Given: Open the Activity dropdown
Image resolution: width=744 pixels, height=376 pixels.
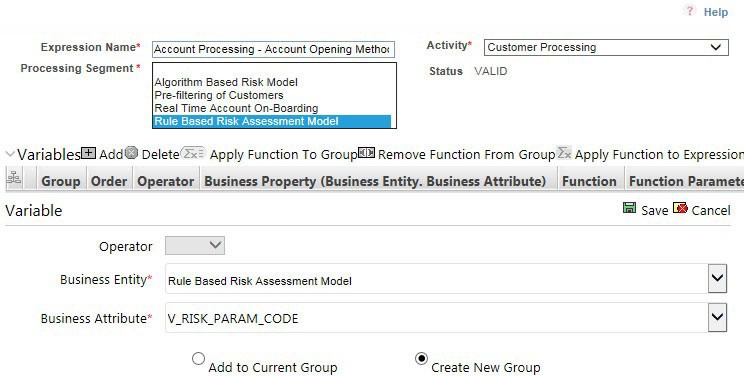Looking at the screenshot, I should [x=606, y=47].
